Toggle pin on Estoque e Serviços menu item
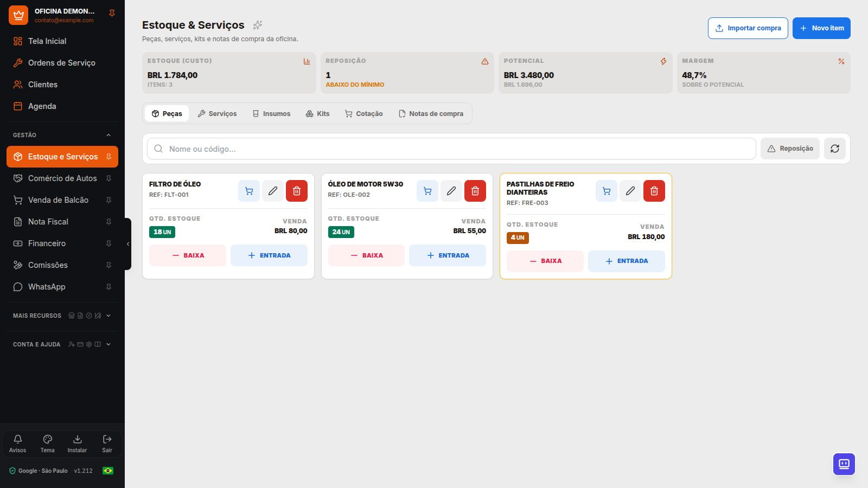Viewport: 868px width, 488px height. [108, 157]
